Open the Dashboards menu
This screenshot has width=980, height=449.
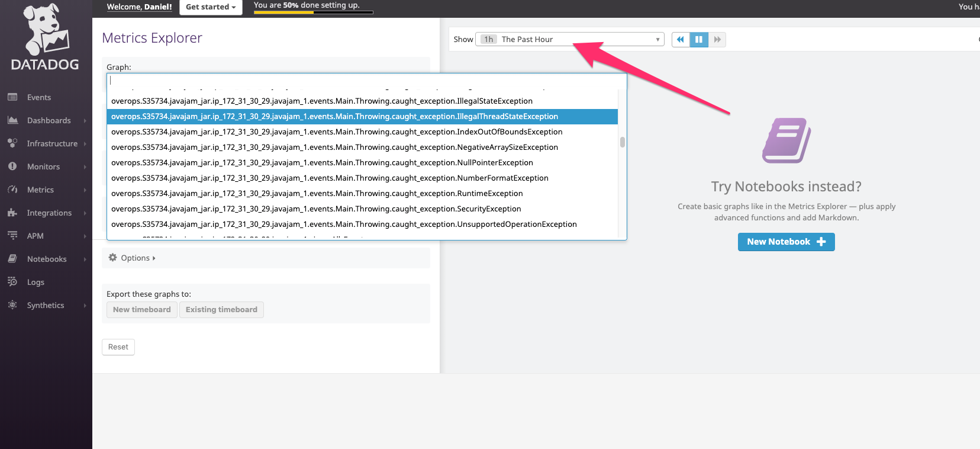click(49, 120)
